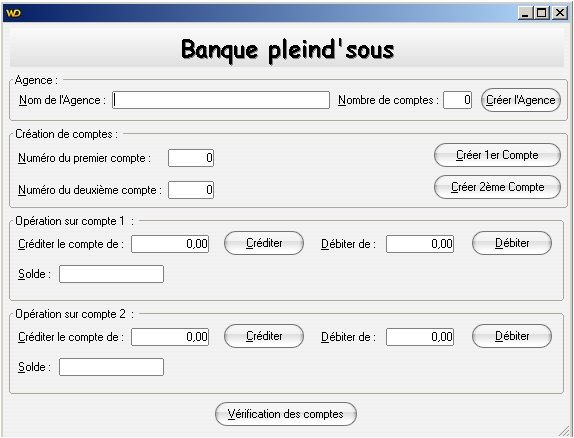574x438 pixels.
Task: Click the Créer l'Agence button
Action: 521,100
